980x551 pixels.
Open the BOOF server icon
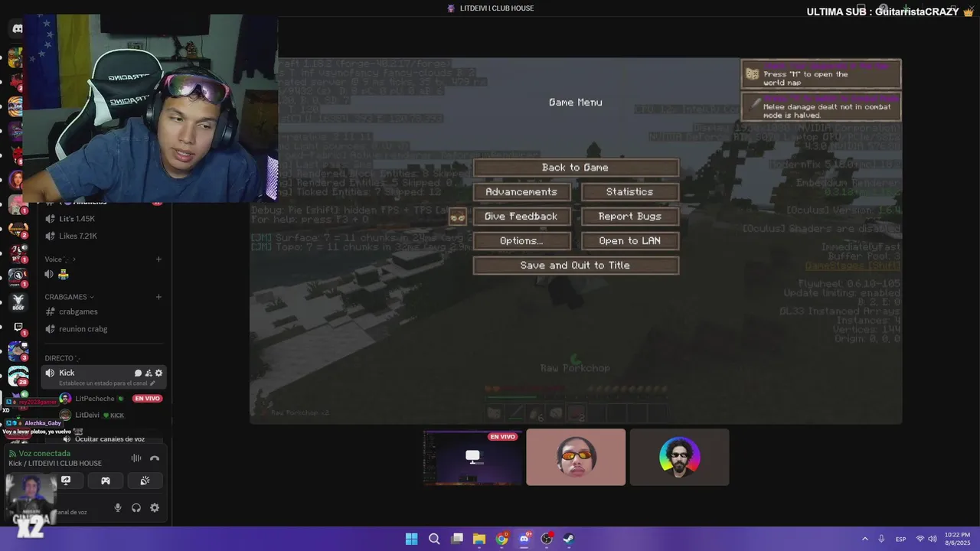(18, 302)
